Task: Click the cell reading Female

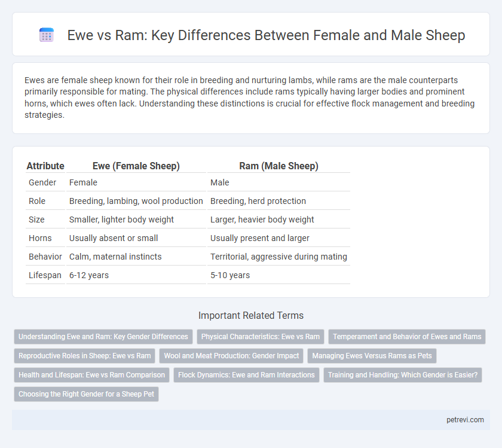Action: [x=136, y=182]
